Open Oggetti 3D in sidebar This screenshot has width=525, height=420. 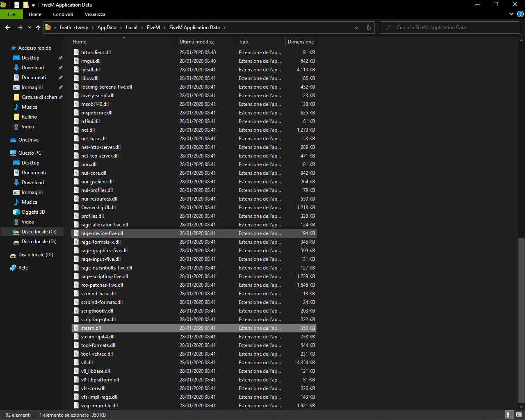pyautogui.click(x=33, y=212)
